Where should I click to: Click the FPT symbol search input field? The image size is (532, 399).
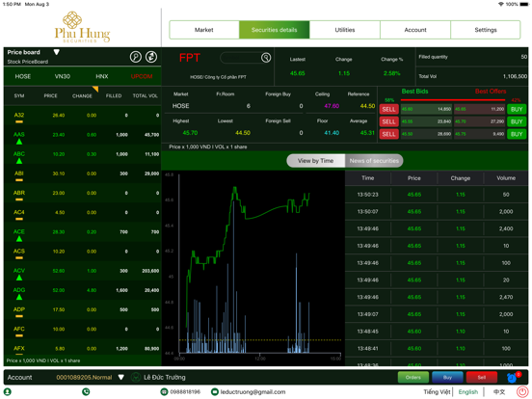point(241,58)
